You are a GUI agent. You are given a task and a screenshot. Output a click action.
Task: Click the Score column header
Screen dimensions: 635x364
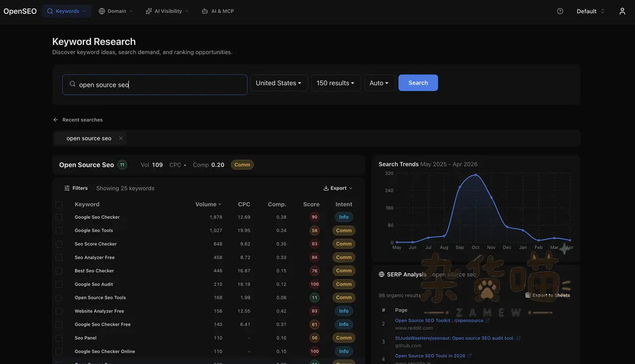[x=311, y=204]
